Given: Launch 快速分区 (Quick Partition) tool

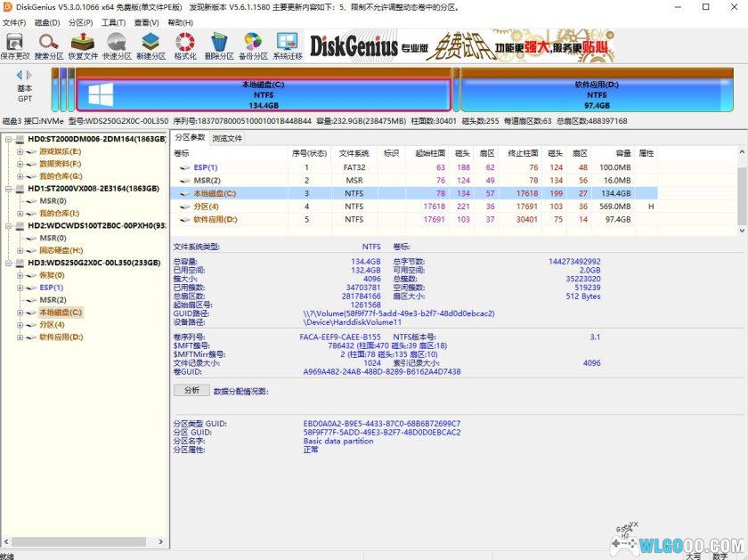Looking at the screenshot, I should point(115,46).
